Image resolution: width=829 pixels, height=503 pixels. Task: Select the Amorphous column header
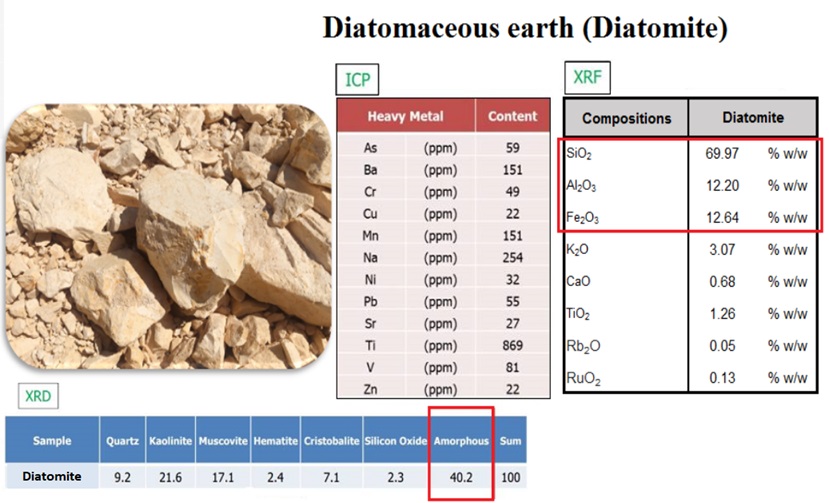(x=460, y=441)
